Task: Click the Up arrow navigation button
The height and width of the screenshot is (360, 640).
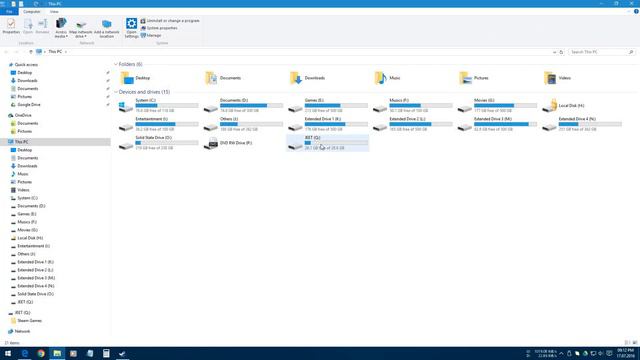Action: click(31, 52)
